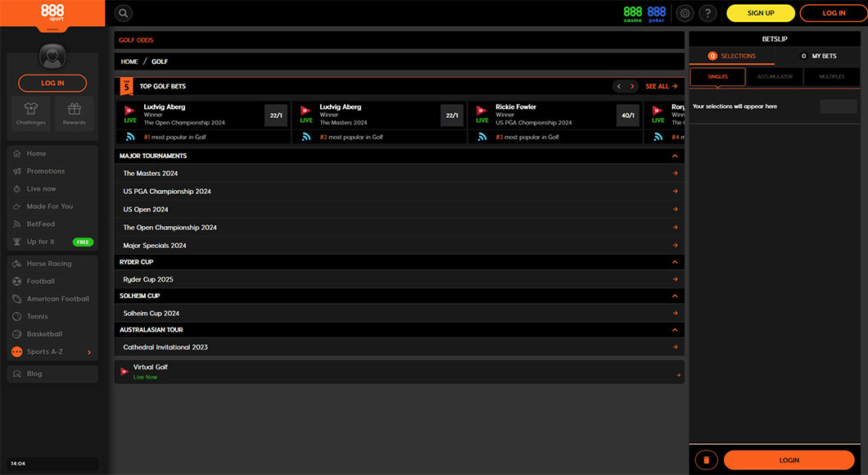Click the betslip trash icon

[707, 460]
